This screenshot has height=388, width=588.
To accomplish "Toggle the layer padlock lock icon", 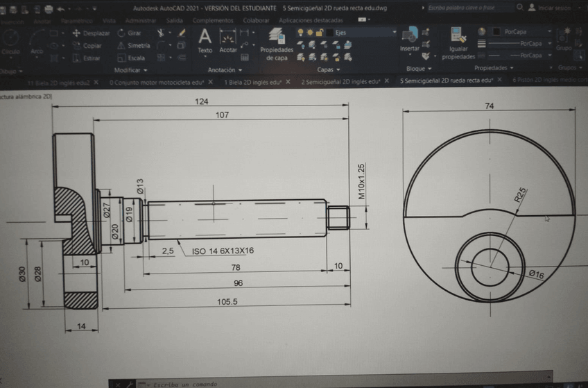I will coord(318,32).
